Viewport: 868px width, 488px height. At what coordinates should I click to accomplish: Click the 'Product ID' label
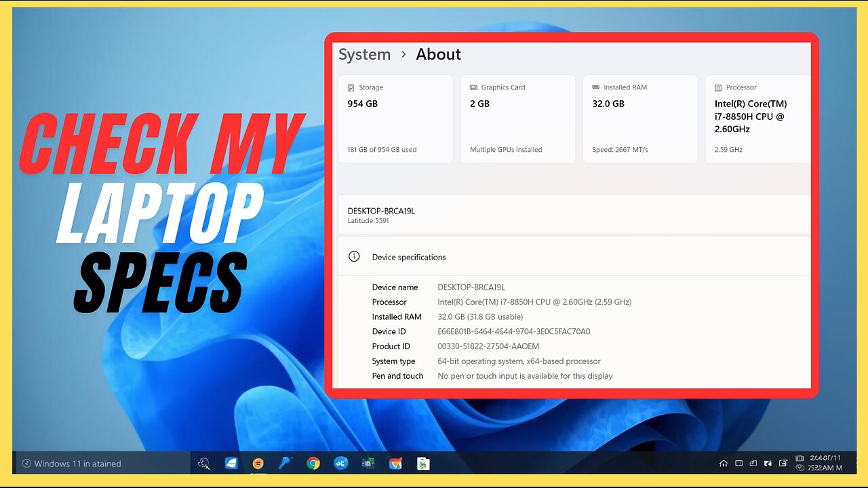[x=391, y=347]
